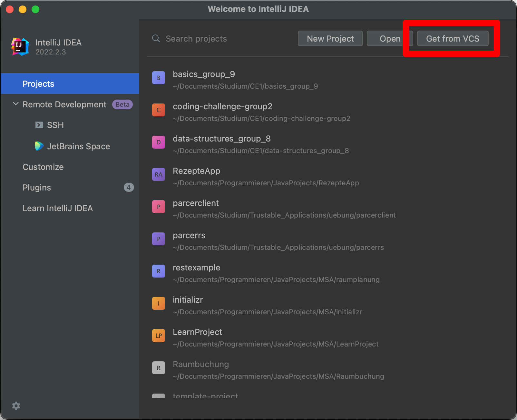This screenshot has width=517, height=420.
Task: Open Remote Development section
Action: (x=64, y=104)
